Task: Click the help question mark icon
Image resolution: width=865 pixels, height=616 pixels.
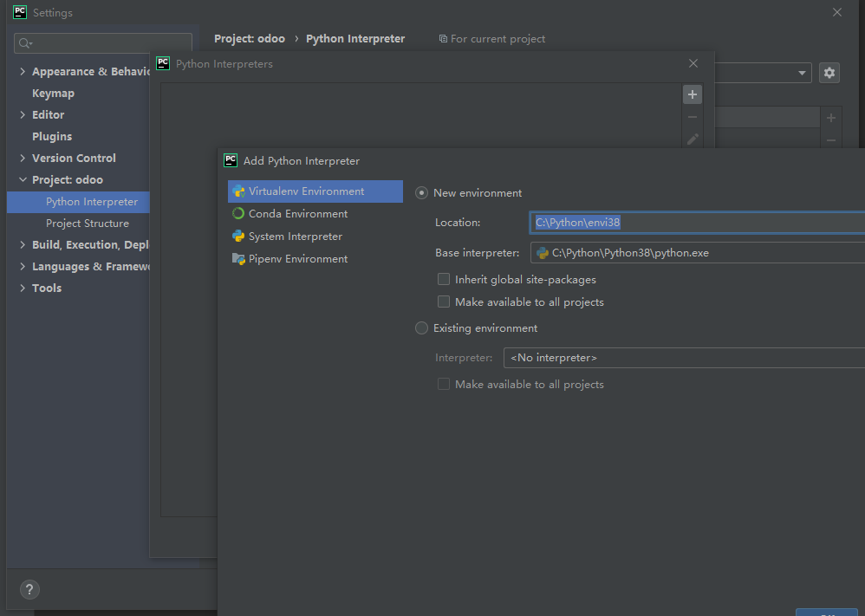Action: click(x=29, y=589)
